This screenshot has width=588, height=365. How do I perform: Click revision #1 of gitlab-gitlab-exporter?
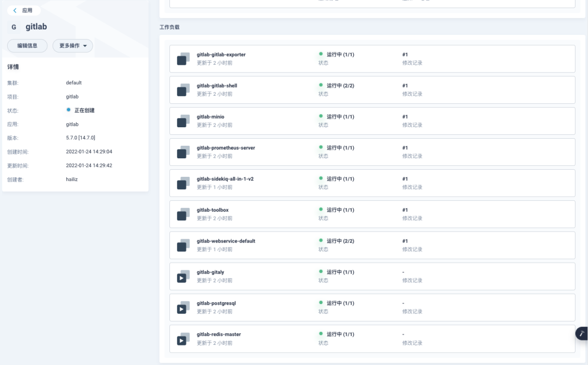(x=405, y=54)
